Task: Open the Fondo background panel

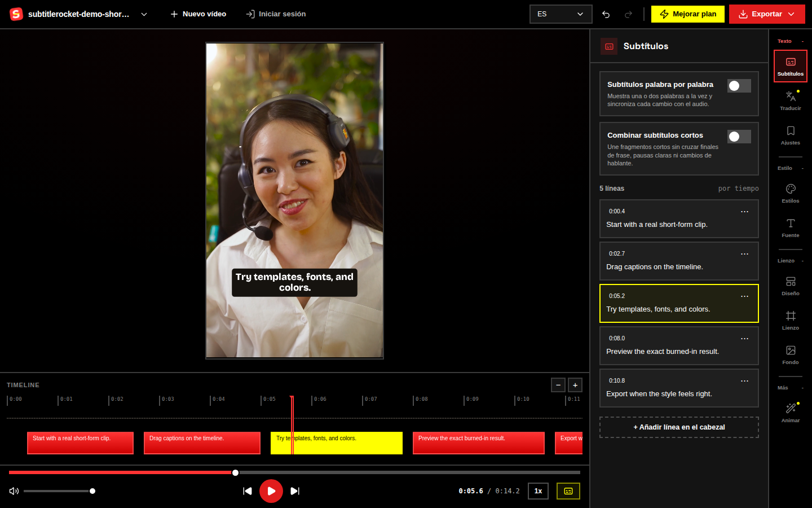Action: tap(790, 354)
